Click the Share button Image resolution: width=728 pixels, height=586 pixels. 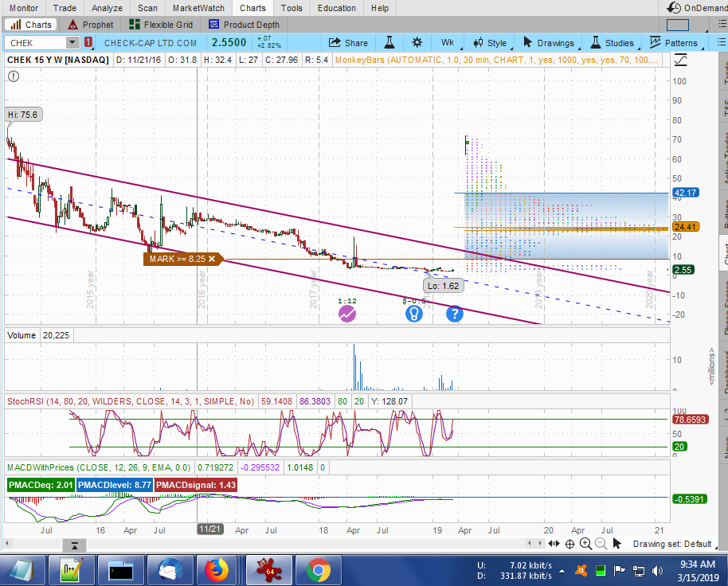pos(348,42)
